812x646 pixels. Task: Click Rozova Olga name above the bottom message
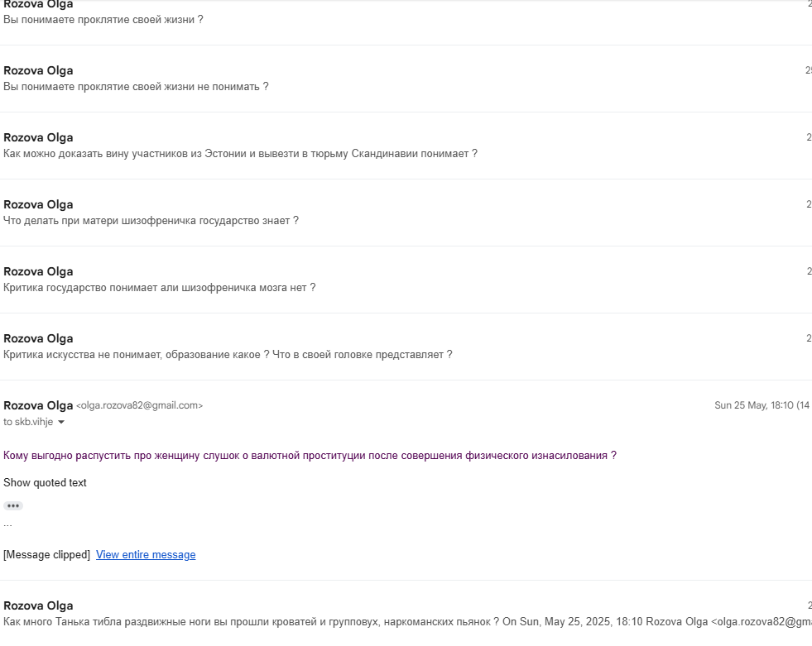point(38,605)
